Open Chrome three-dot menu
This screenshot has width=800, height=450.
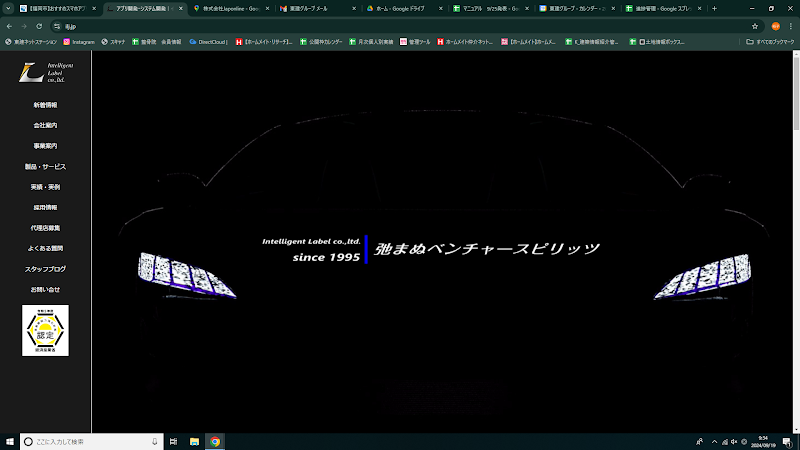pyautogui.click(x=791, y=27)
